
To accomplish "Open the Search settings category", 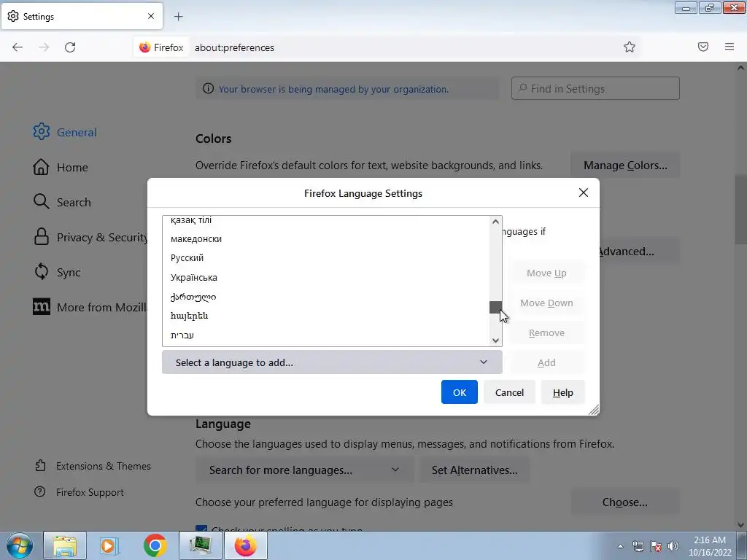I will (62, 202).
